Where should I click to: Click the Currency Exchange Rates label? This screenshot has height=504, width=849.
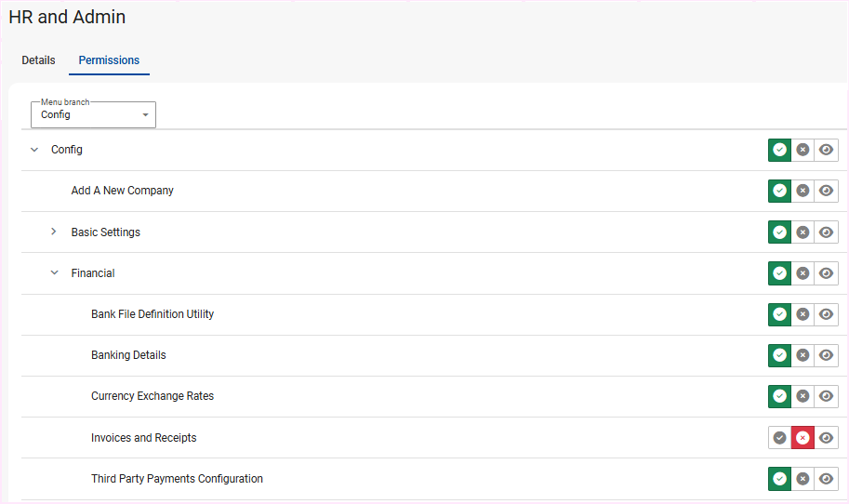coord(153,396)
